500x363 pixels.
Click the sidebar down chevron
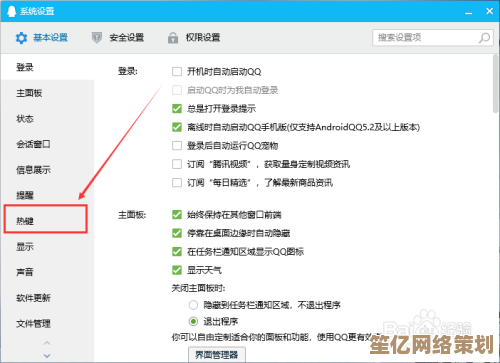click(47, 356)
